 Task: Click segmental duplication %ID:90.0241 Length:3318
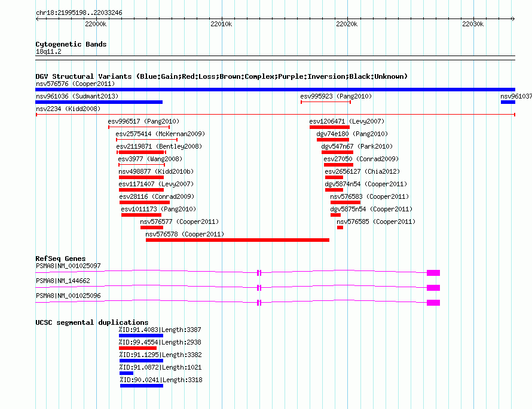click(x=161, y=380)
